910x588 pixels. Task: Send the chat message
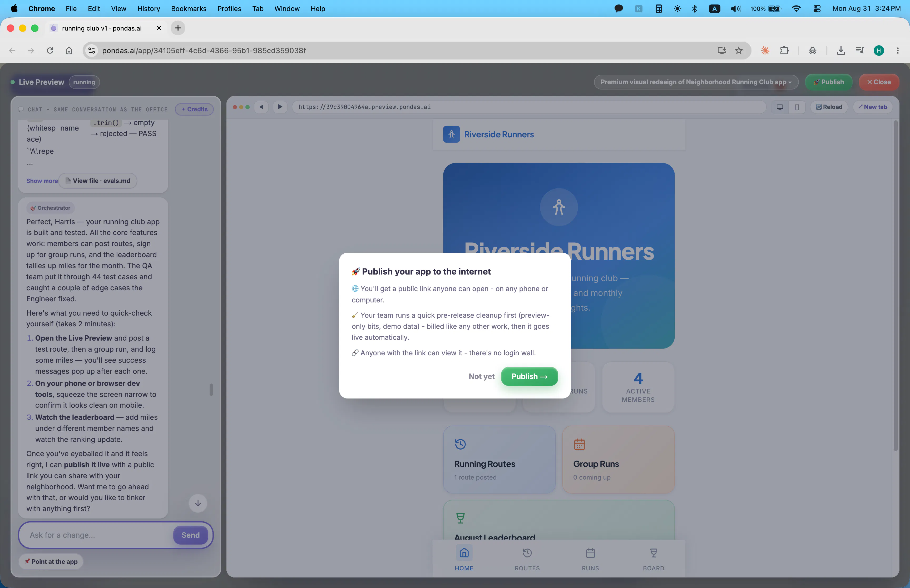(x=191, y=535)
